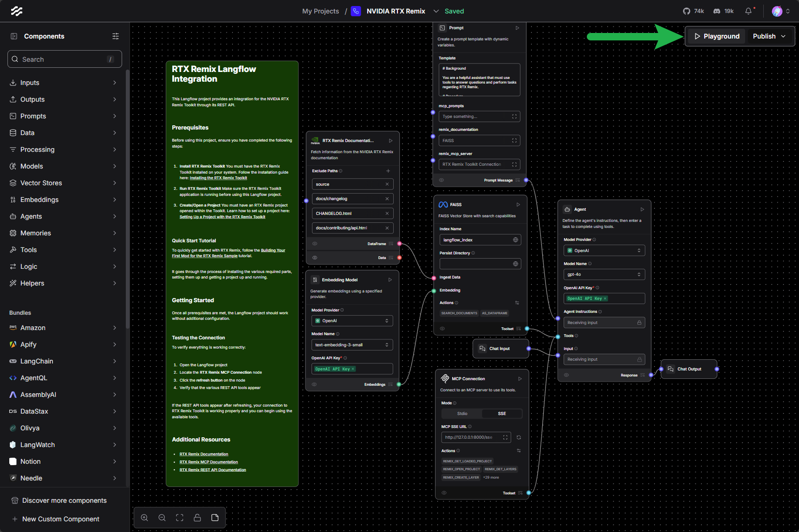Image resolution: width=799 pixels, height=532 pixels.
Task: Open component sidebar filter settings
Action: (116, 36)
